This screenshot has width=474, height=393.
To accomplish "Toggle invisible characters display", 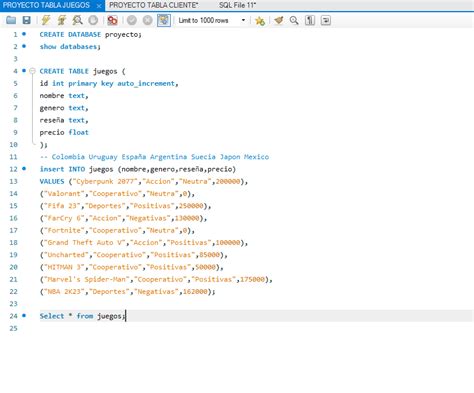I will (x=310, y=20).
